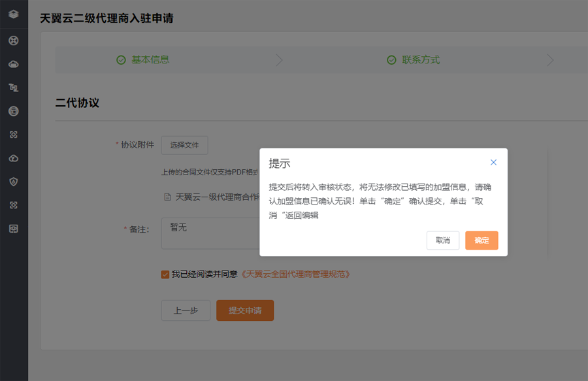This screenshot has width=588, height=381.
Task: Go back with the 上一步 button
Action: pos(186,310)
